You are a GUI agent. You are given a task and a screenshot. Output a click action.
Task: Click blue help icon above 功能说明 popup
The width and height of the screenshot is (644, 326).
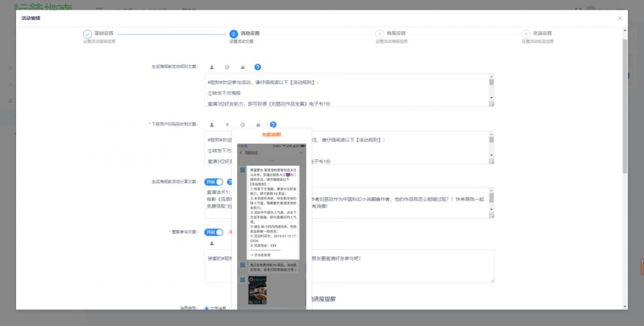coord(273,125)
